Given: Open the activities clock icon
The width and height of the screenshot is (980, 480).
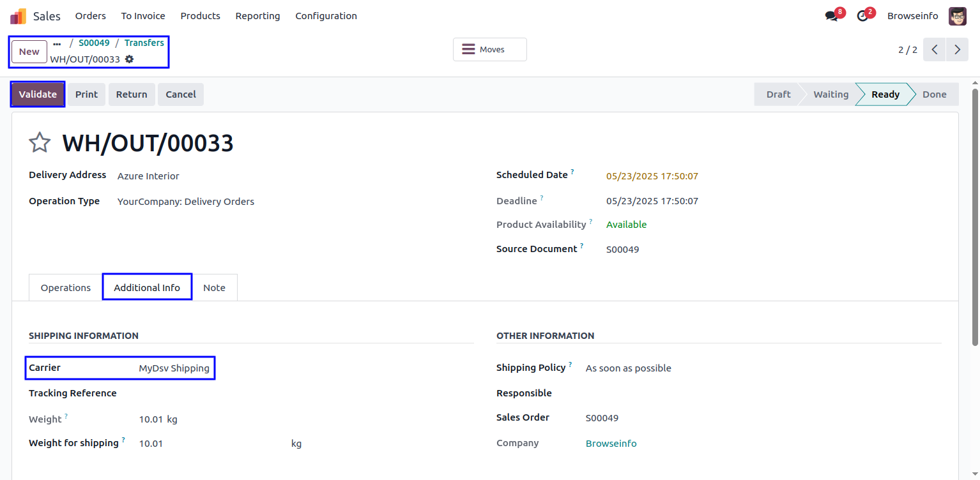Looking at the screenshot, I should tap(862, 16).
